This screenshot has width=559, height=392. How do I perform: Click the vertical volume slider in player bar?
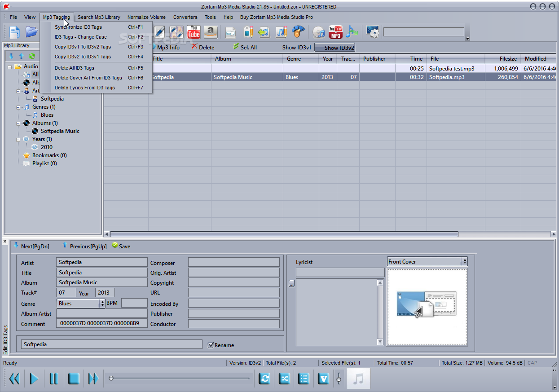coord(339,379)
